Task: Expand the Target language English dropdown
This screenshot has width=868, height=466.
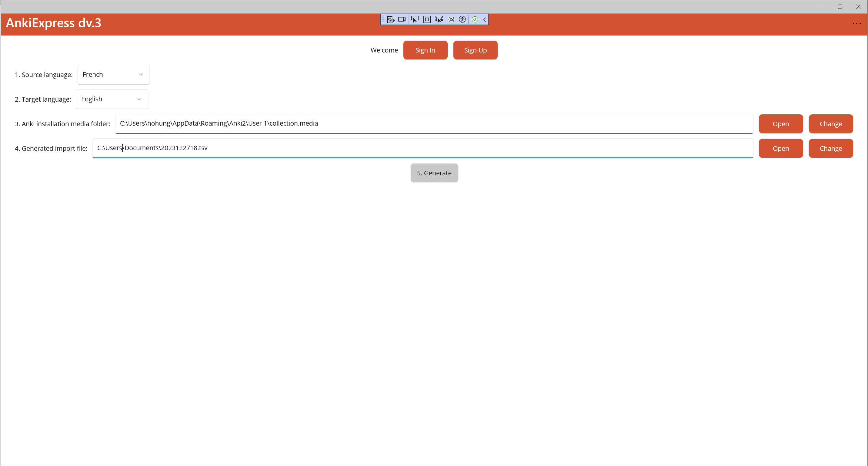Action: pos(112,99)
